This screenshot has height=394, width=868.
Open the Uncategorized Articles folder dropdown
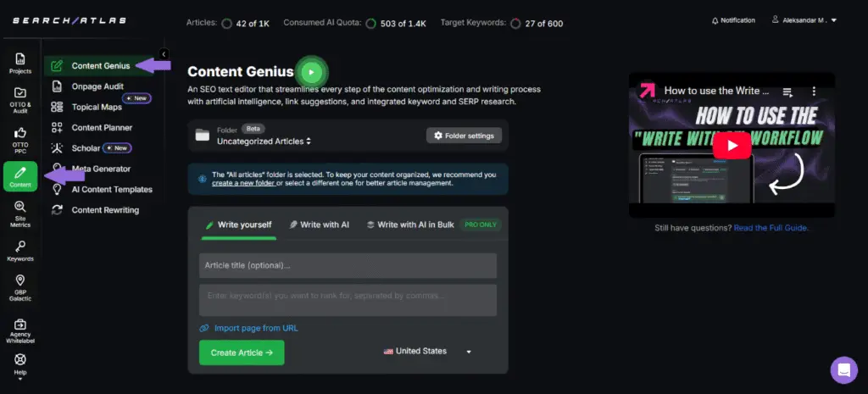[264, 142]
